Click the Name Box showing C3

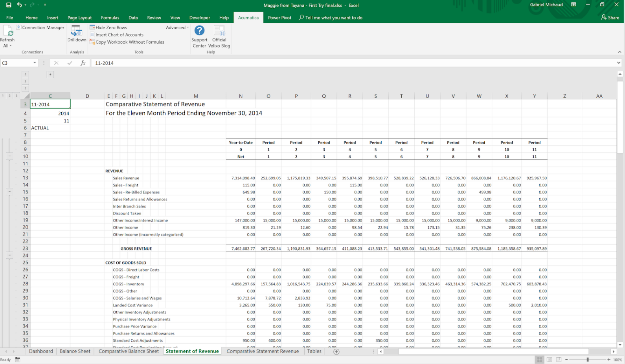(17, 63)
